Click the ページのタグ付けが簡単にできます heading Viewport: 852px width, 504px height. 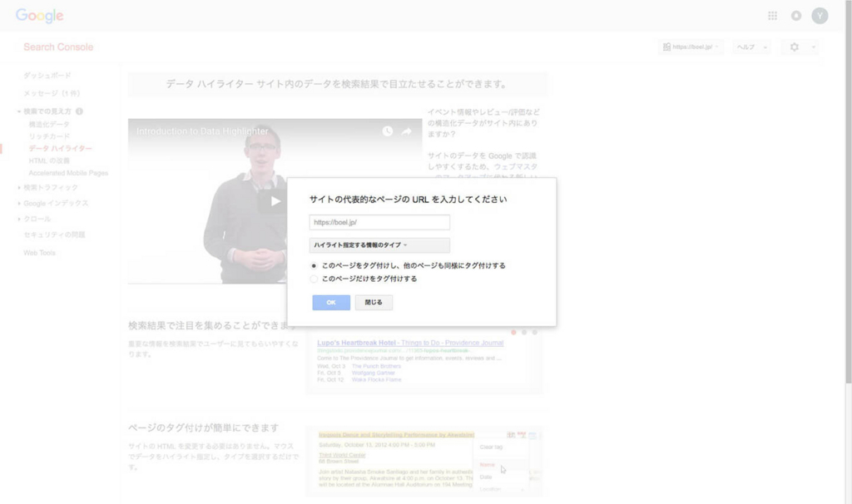coord(204,427)
